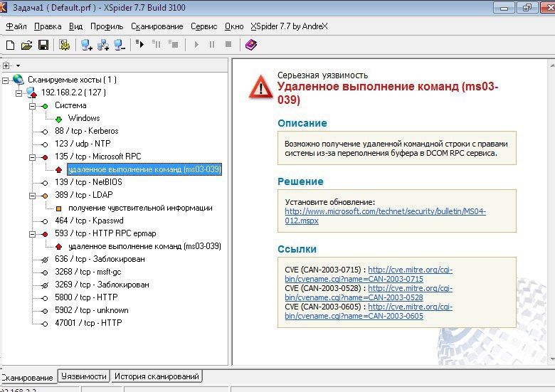The width and height of the screenshot is (555, 392).
Task: Click the XSpider application icon in the title bar
Action: [3, 7]
